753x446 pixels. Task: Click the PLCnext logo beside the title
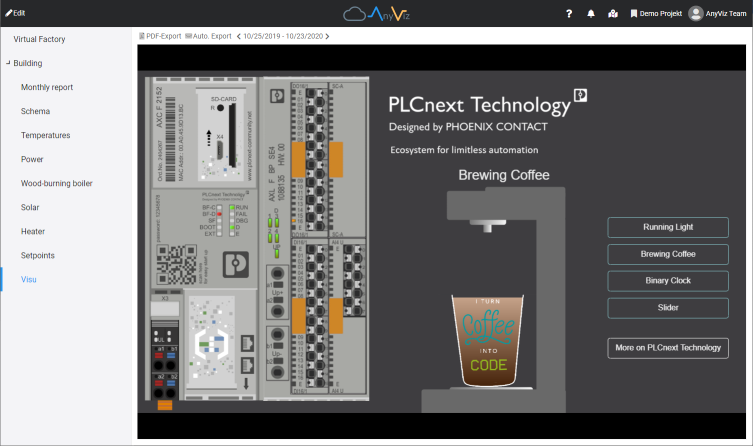(x=580, y=95)
